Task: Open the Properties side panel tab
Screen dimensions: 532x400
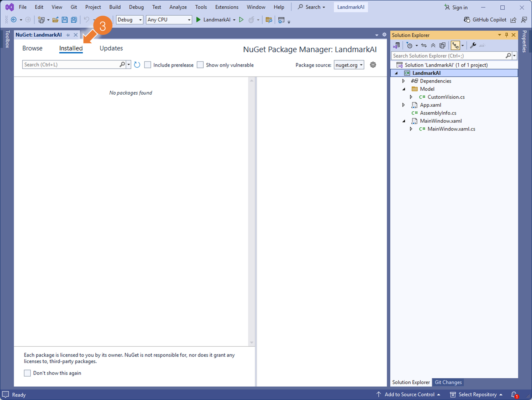Action: pos(525,42)
